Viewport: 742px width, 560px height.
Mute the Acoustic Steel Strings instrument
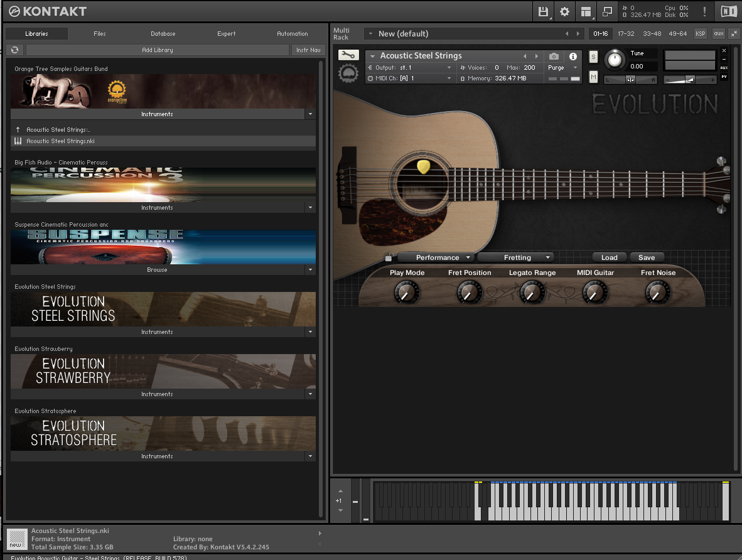click(x=593, y=77)
